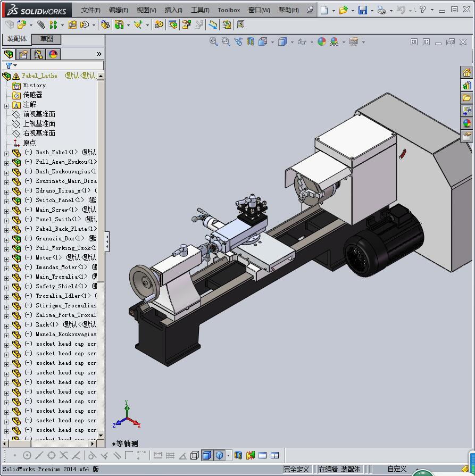475x476 pixels.
Task: Click the Apply Scene icon
Action: tap(334, 41)
